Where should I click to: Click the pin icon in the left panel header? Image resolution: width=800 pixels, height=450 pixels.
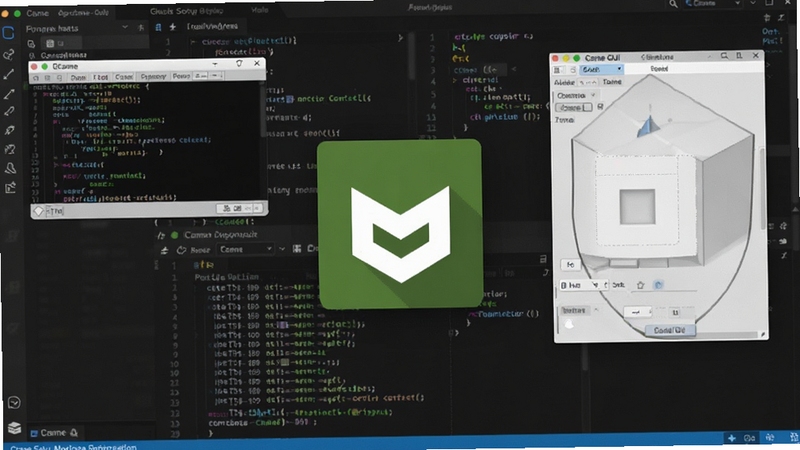141,28
